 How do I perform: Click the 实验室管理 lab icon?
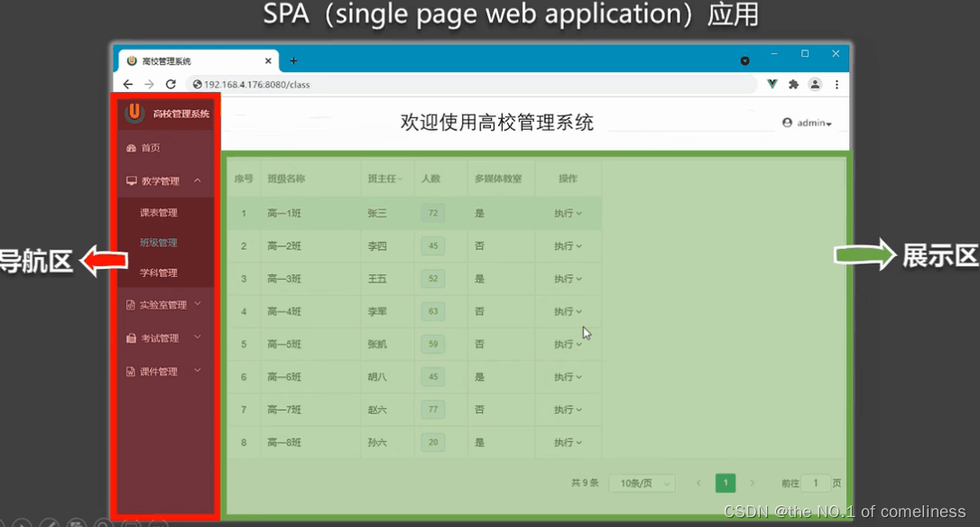(129, 304)
